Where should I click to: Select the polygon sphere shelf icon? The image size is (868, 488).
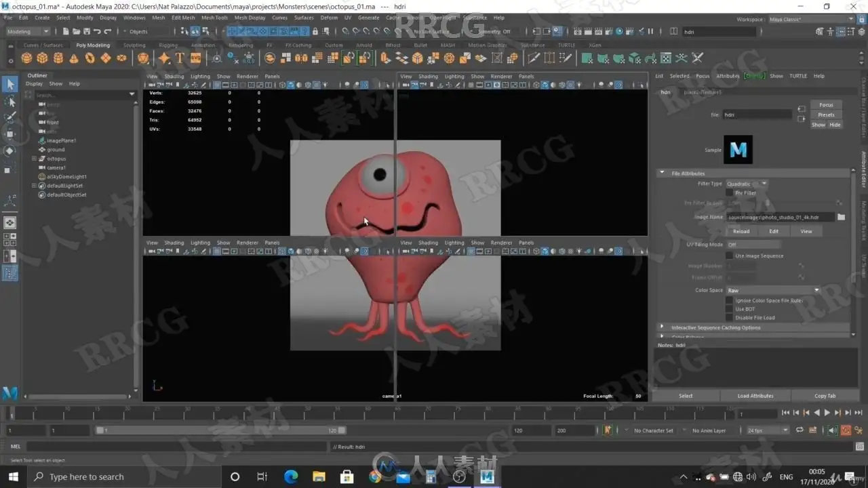[x=27, y=58]
